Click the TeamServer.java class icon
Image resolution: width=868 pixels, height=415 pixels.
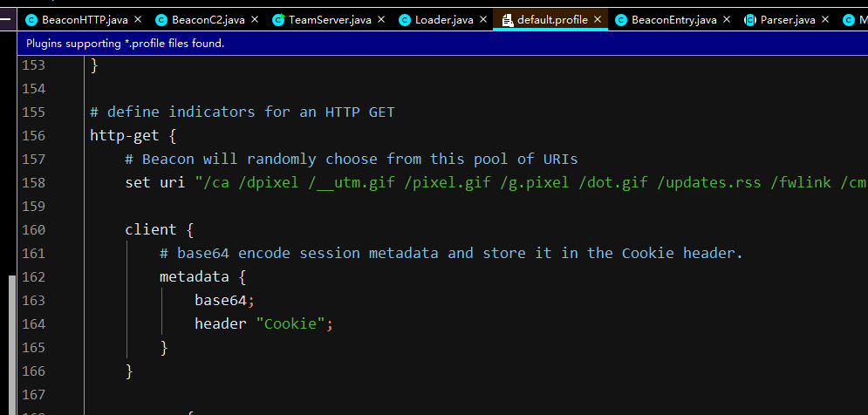point(278,20)
